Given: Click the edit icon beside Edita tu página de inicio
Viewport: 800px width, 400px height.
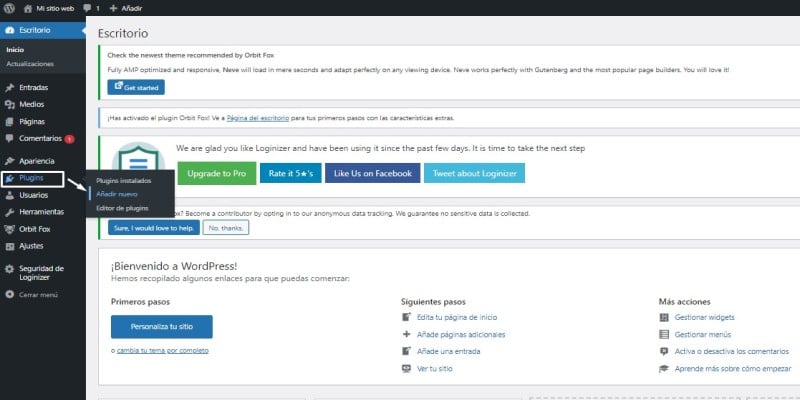Looking at the screenshot, I should coord(407,317).
